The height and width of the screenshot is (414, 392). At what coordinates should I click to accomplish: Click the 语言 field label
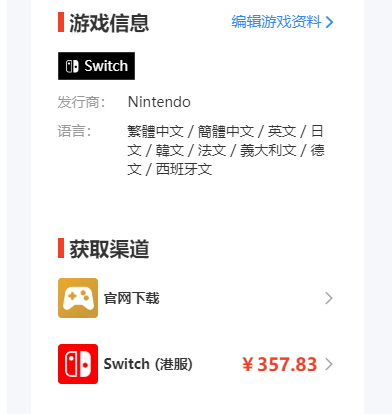click(74, 131)
